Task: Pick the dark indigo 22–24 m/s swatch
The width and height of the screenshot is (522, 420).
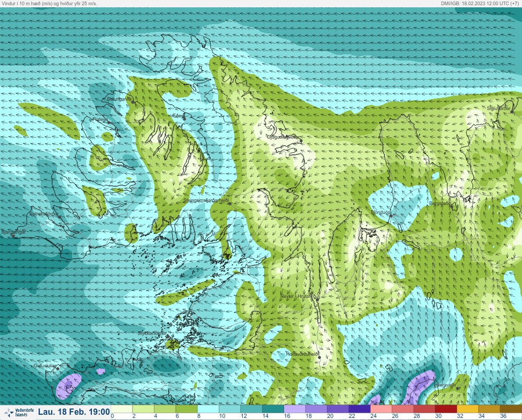Action: click(x=360, y=409)
